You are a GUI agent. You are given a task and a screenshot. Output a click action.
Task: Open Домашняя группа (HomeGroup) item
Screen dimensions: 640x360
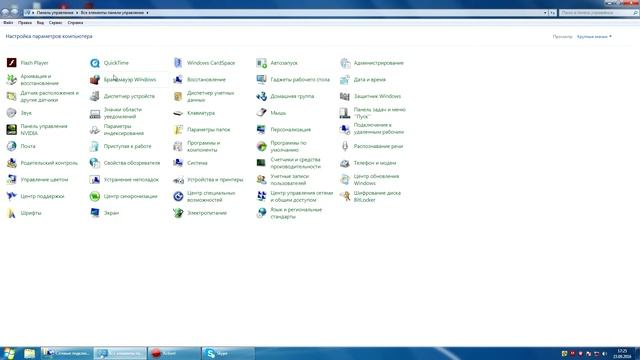(285, 96)
